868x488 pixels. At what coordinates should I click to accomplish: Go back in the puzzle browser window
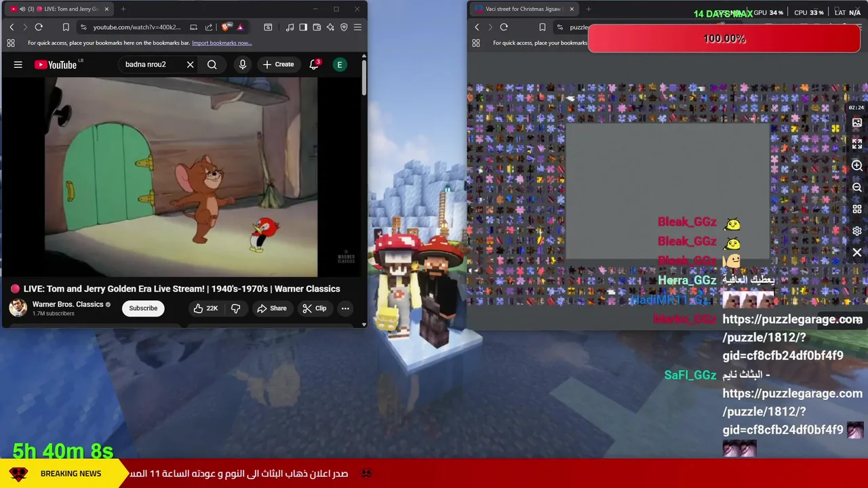(477, 27)
